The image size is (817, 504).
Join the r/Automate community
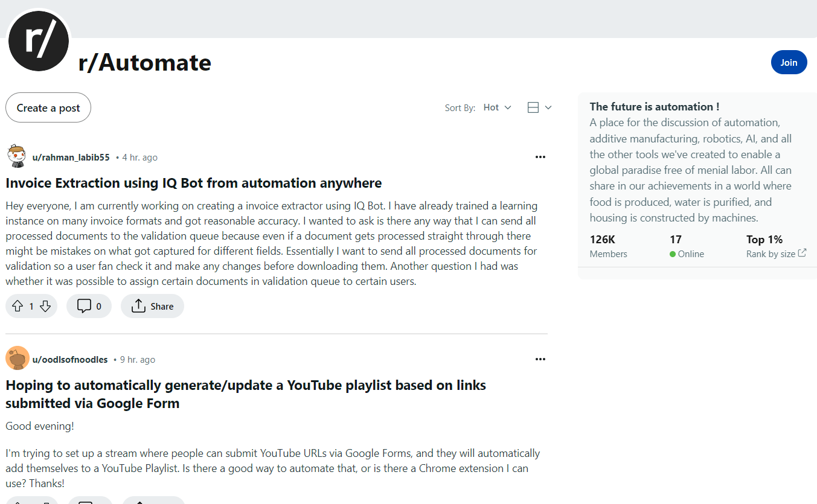pos(789,62)
